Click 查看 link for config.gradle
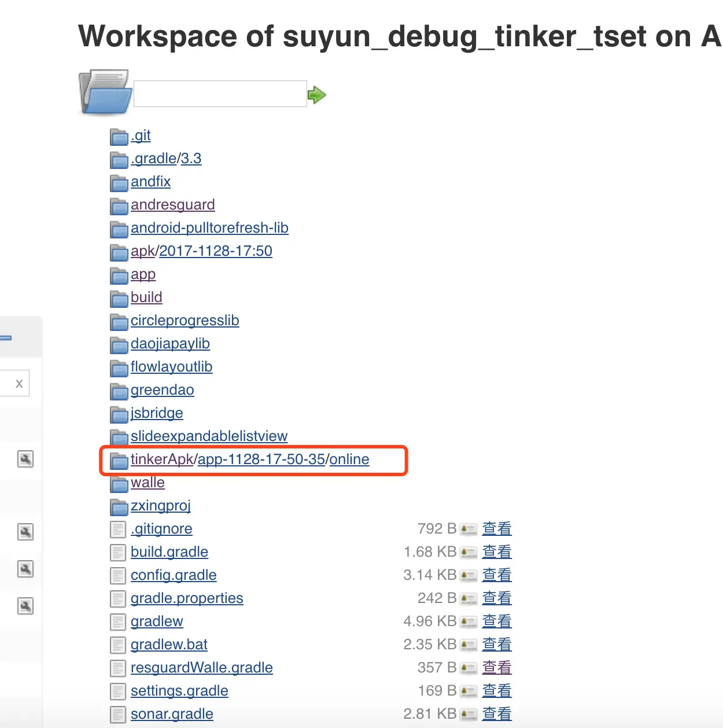723x728 pixels. pos(497,575)
